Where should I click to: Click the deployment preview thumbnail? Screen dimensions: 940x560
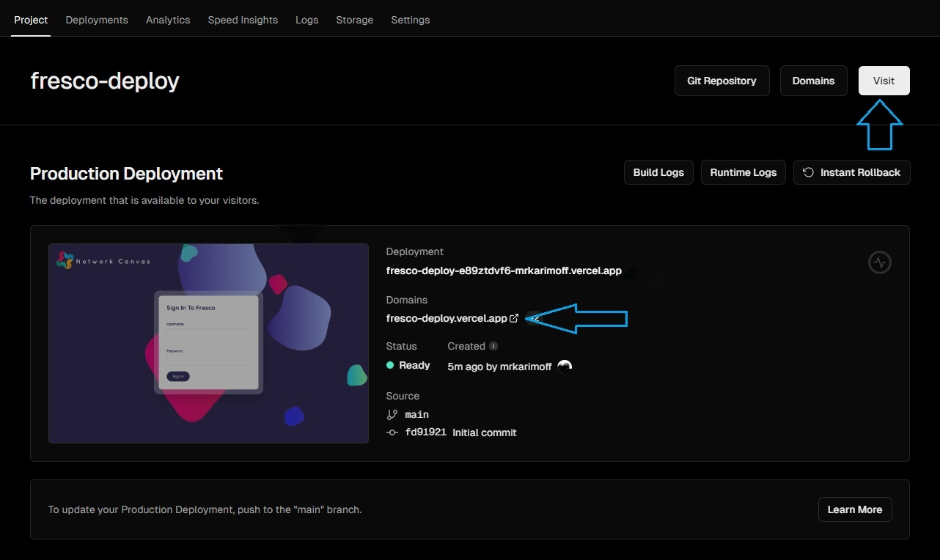(x=208, y=343)
